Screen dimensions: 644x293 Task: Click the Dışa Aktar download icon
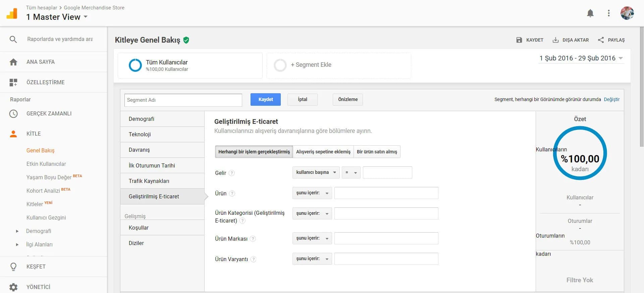[555, 40]
